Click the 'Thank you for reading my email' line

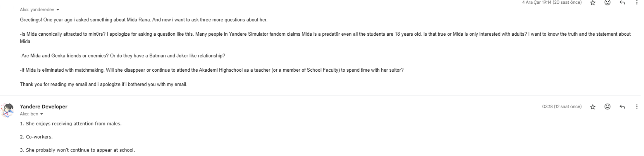(103, 84)
